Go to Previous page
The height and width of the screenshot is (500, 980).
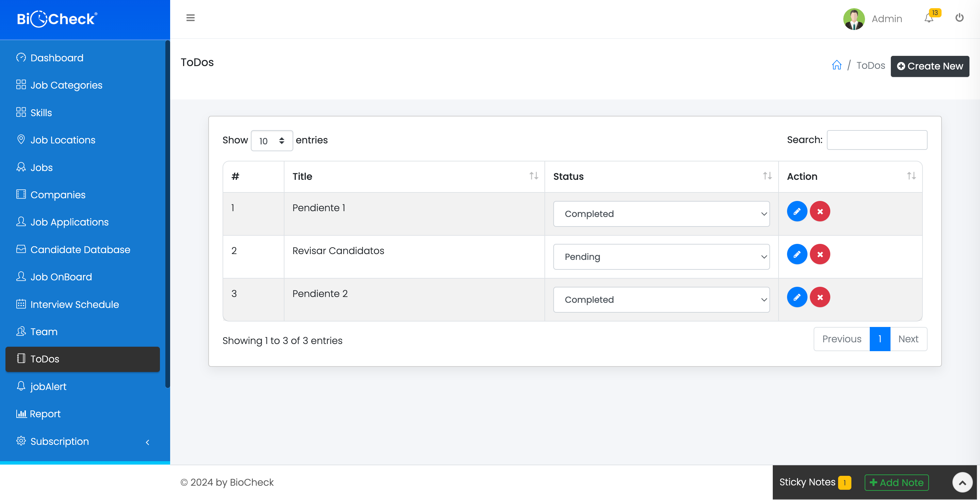(842, 339)
